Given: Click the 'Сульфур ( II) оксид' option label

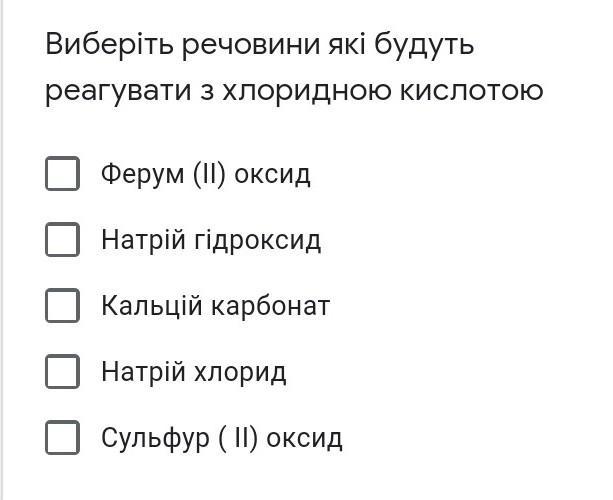Looking at the screenshot, I should click(221, 438).
